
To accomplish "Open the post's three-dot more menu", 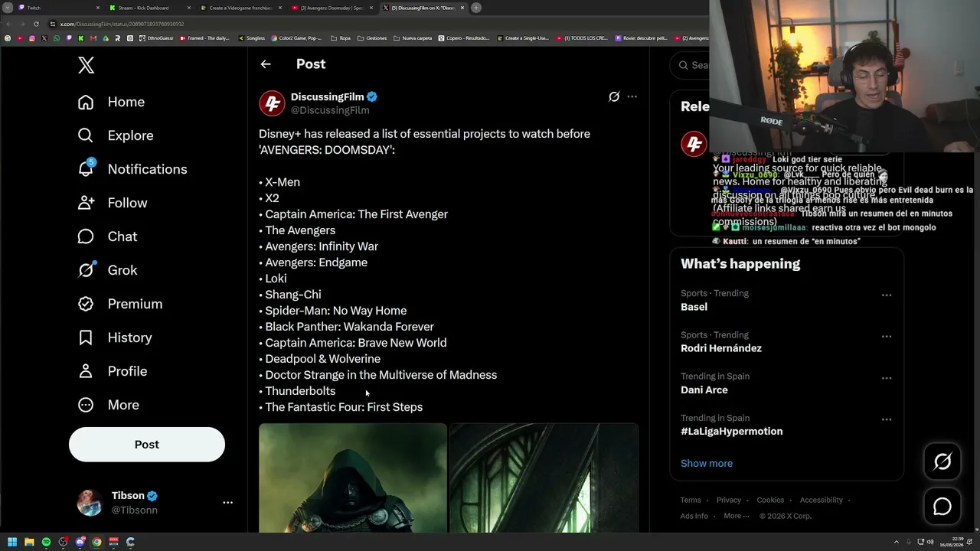I will tap(632, 96).
